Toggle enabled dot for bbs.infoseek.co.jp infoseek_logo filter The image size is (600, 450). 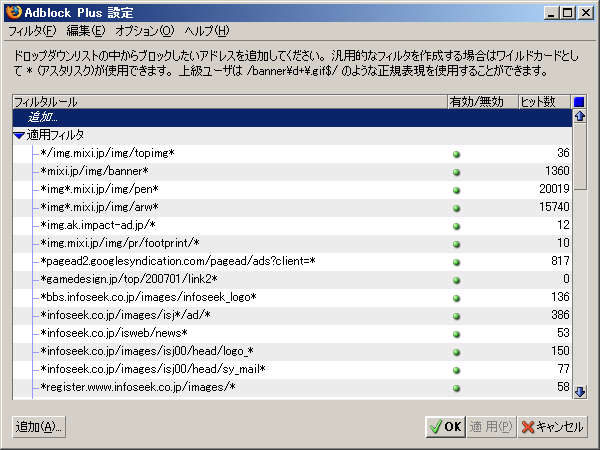[456, 298]
